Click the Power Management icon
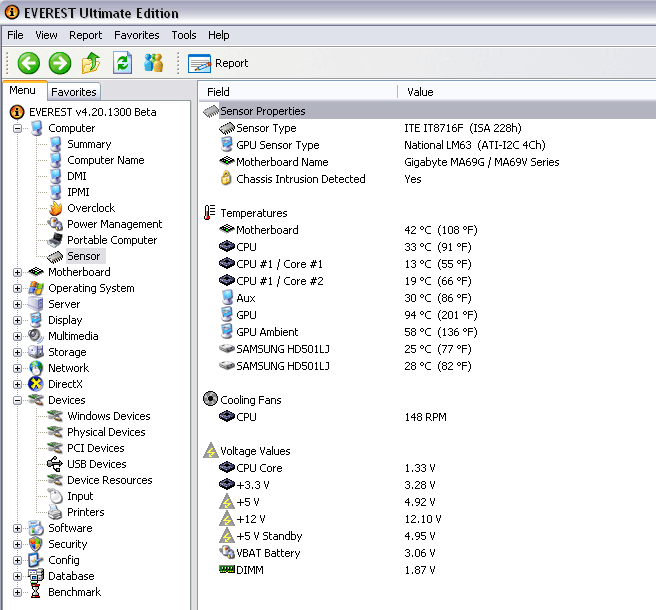This screenshot has width=656, height=610. [55, 224]
